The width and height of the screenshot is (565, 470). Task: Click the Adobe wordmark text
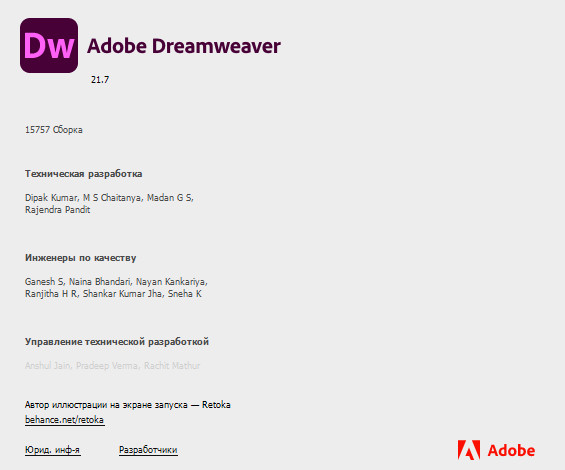click(x=511, y=451)
